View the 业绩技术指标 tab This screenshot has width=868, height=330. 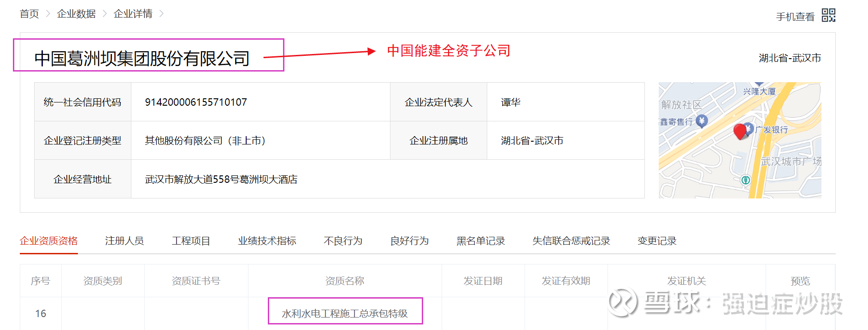267,241
